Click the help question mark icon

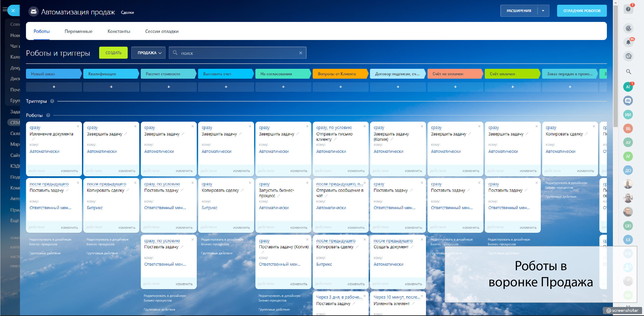click(x=628, y=9)
